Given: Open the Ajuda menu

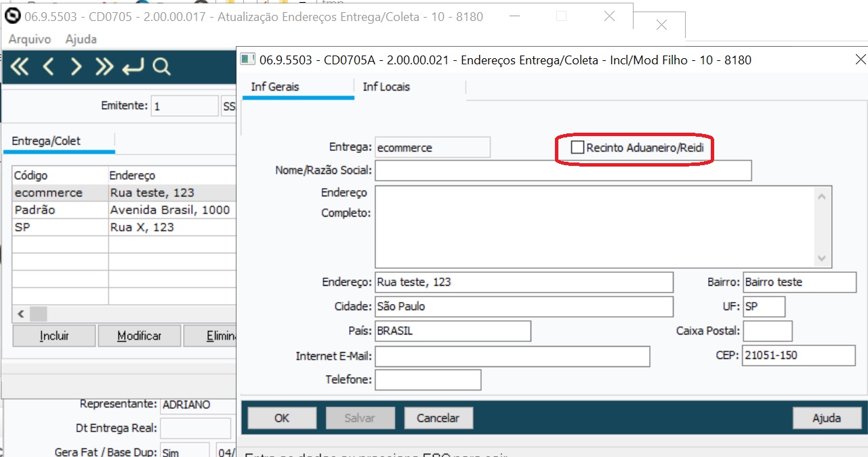Looking at the screenshot, I should [x=81, y=40].
